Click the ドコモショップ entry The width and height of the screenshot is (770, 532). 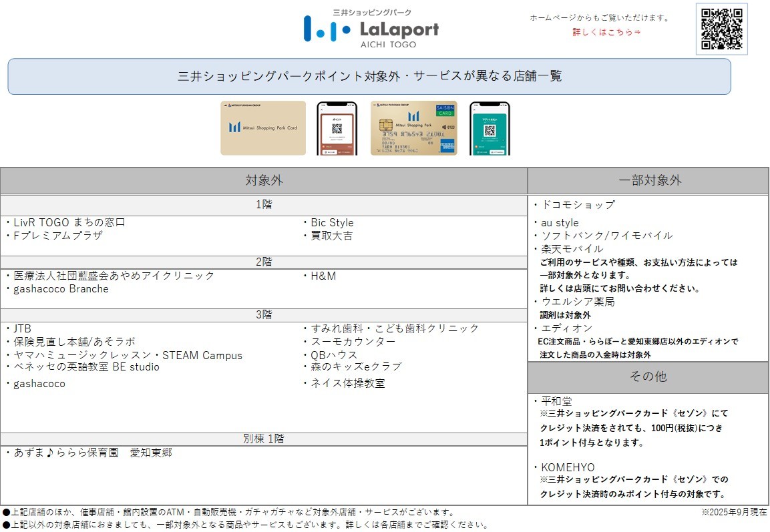(578, 205)
